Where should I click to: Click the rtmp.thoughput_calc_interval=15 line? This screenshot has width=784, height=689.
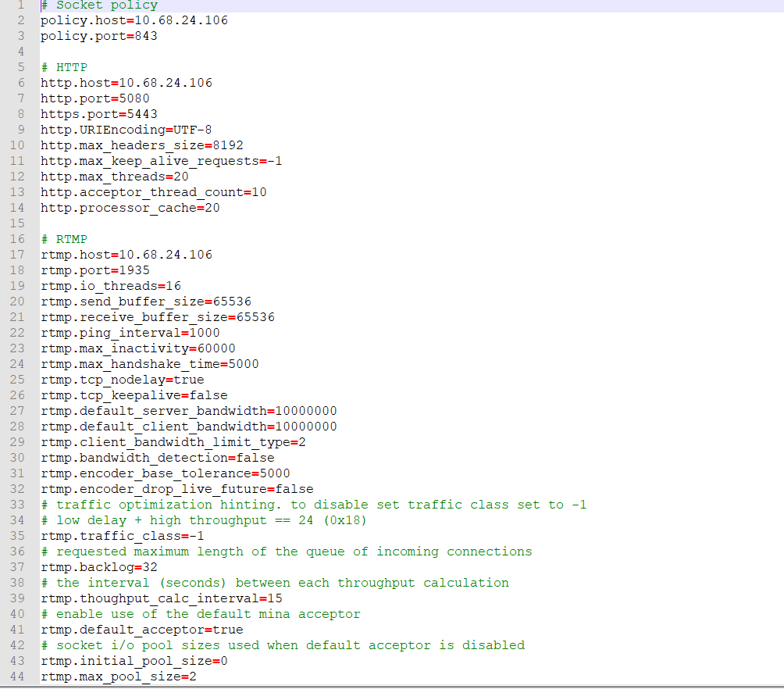(162, 599)
